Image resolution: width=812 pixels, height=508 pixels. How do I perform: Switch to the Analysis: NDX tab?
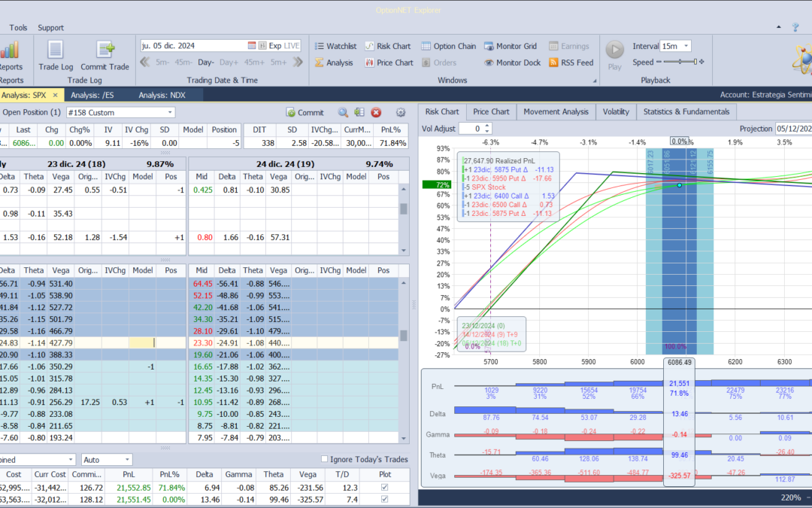click(162, 96)
